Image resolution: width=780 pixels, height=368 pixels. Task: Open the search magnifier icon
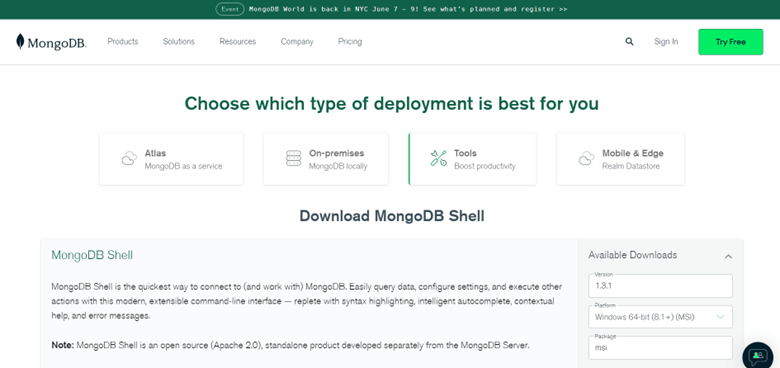point(629,42)
